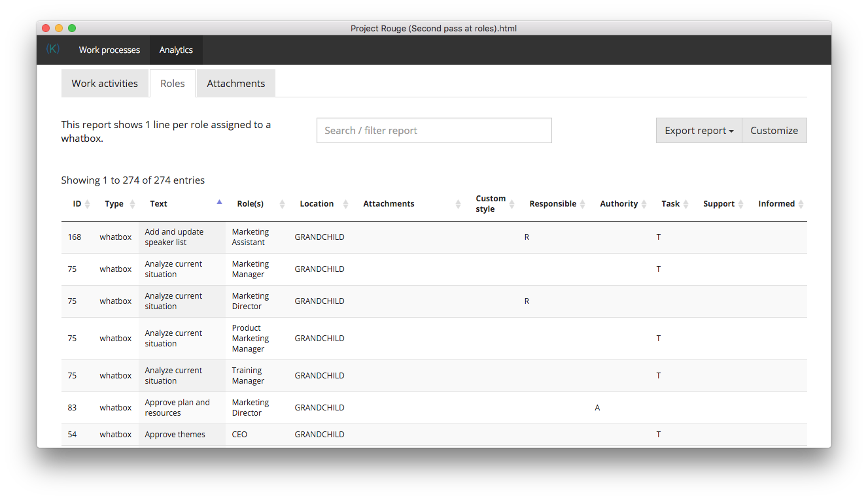Click the Responsible column header label
The height and width of the screenshot is (500, 868).
[x=553, y=204]
